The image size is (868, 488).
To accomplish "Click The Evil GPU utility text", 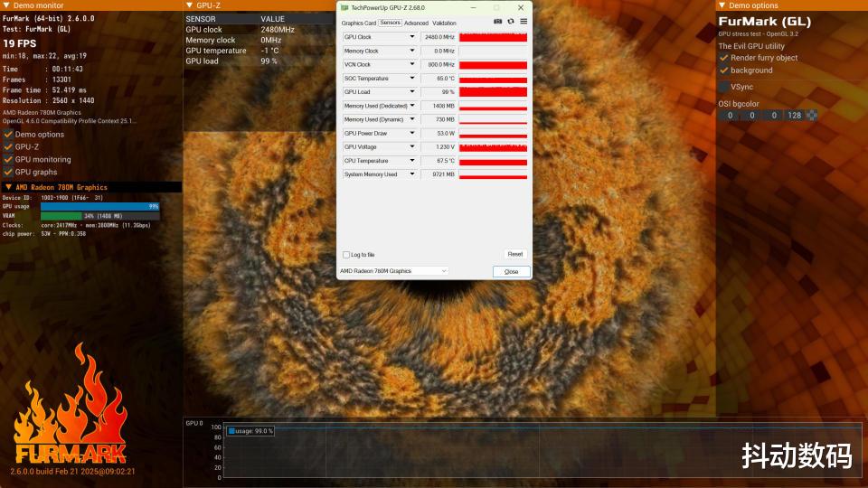I will click(751, 46).
